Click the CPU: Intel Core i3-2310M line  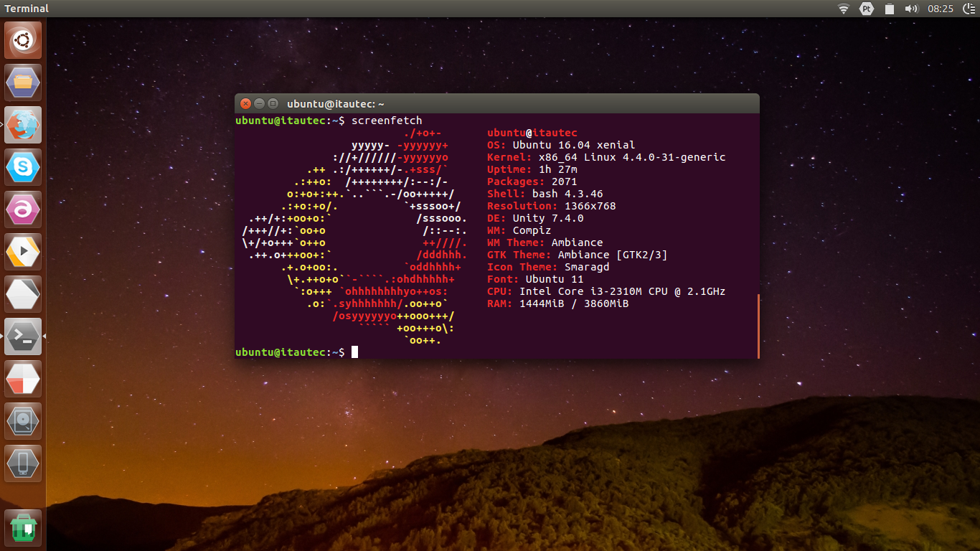pos(606,291)
